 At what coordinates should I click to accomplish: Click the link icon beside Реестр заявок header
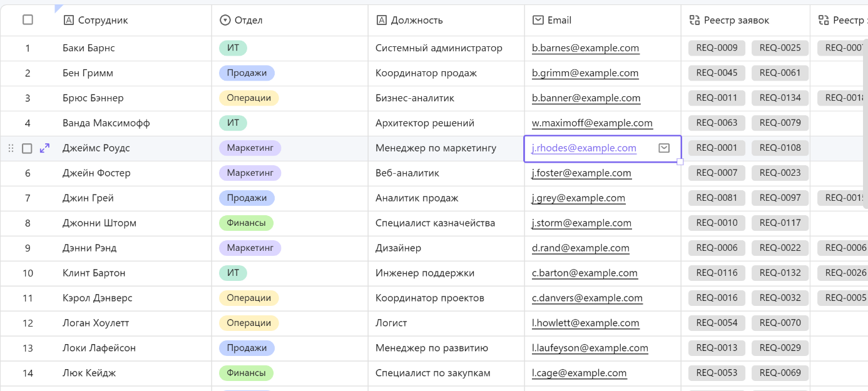point(694,20)
